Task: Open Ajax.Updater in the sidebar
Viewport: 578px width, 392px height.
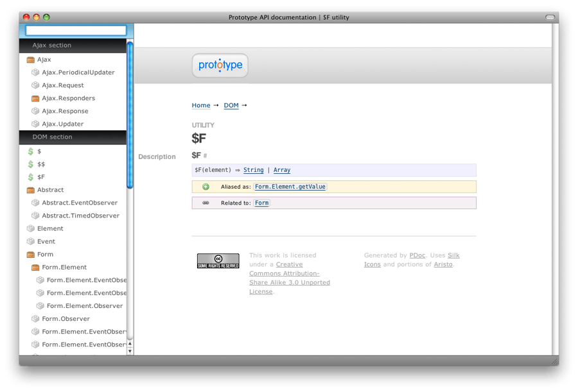Action: [63, 124]
